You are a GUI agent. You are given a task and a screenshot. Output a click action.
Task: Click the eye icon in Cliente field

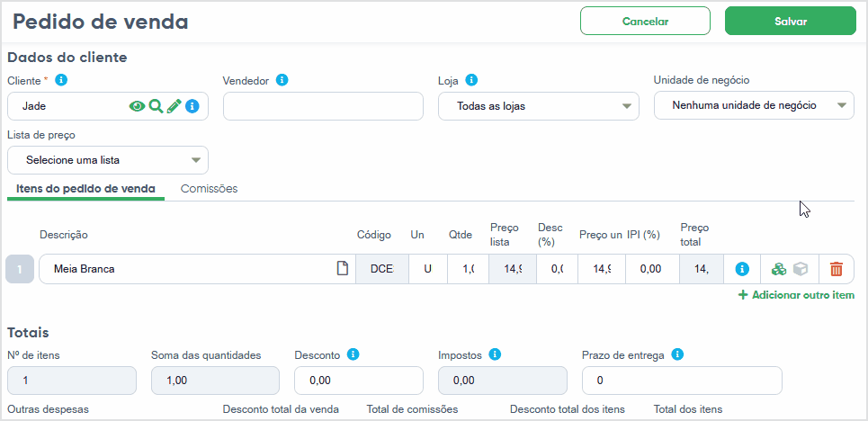coord(137,106)
